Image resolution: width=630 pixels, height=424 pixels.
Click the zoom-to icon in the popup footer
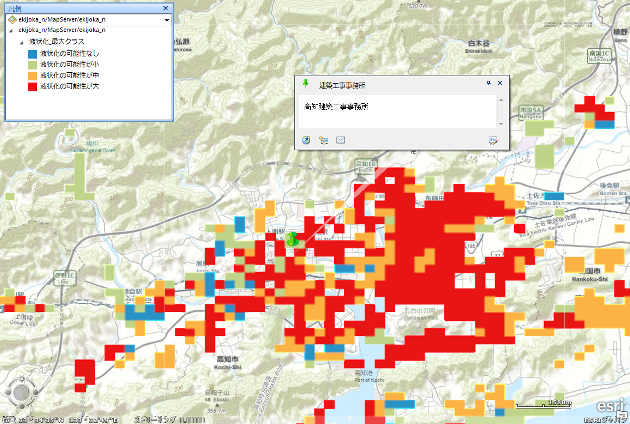306,140
